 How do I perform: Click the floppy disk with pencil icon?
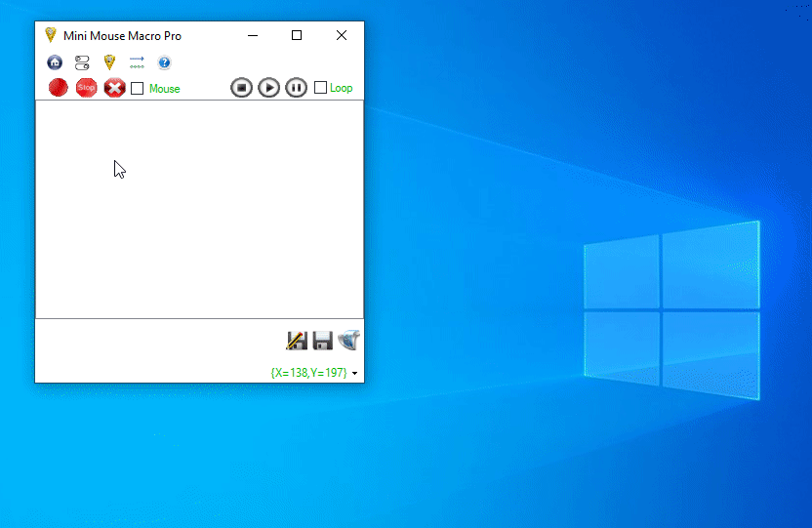click(x=297, y=341)
